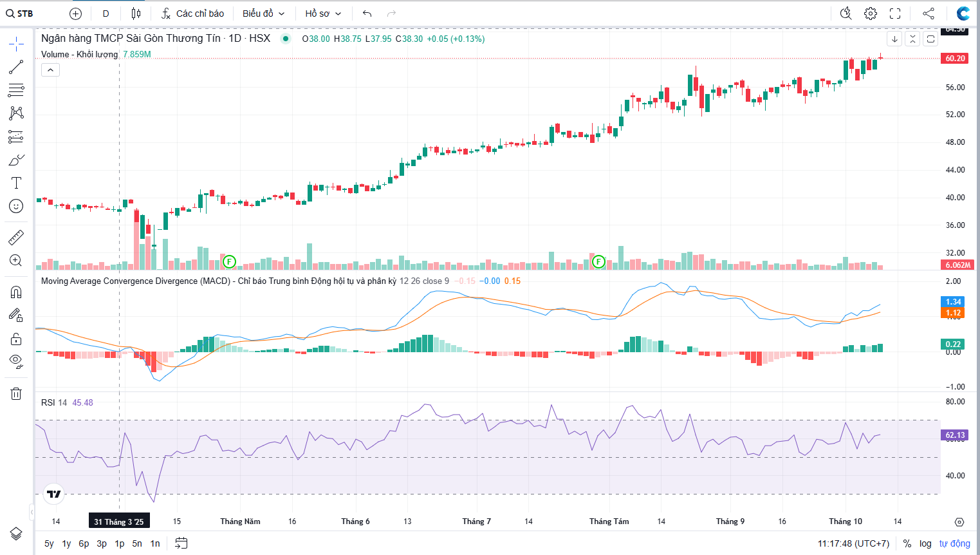Select the trend line drawing tool
The width and height of the screenshot is (980, 555).
click(x=16, y=67)
